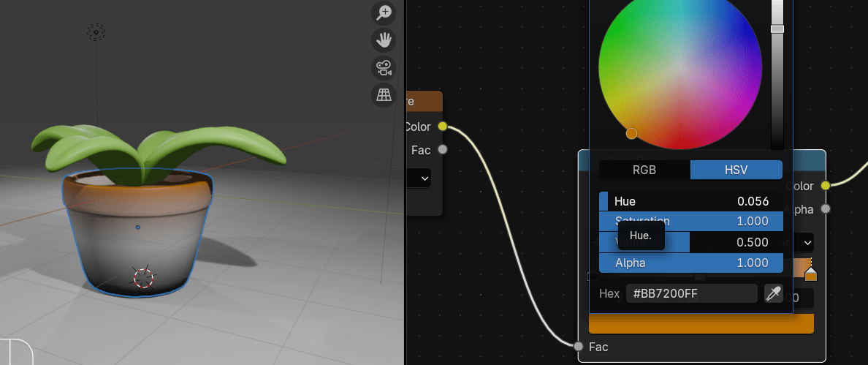Image resolution: width=868 pixels, height=365 pixels.
Task: Select the color ramp stop marker
Action: tap(810, 274)
